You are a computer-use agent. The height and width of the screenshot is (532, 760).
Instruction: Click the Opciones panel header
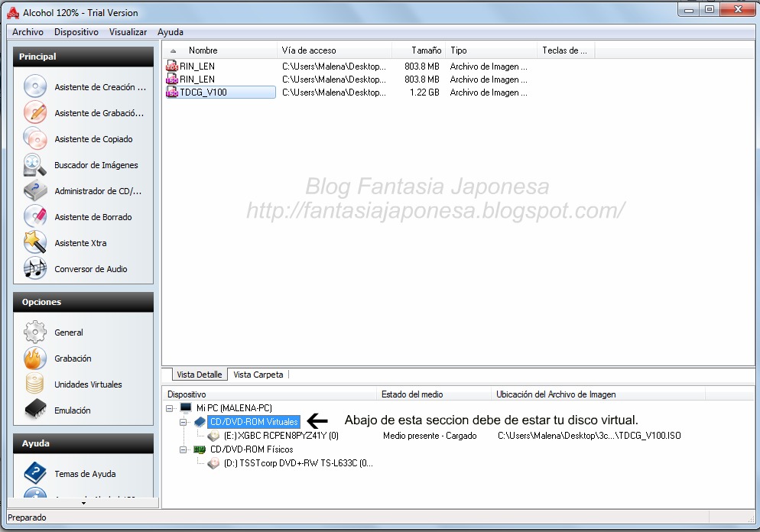pos(83,302)
